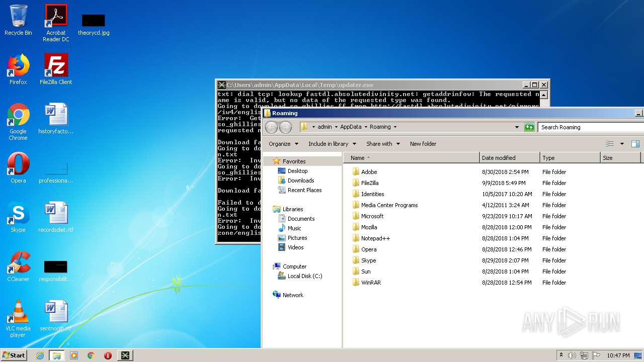Image resolution: width=644 pixels, height=362 pixels.
Task: Switch to updater.exe taskbar item
Action: coord(125,355)
